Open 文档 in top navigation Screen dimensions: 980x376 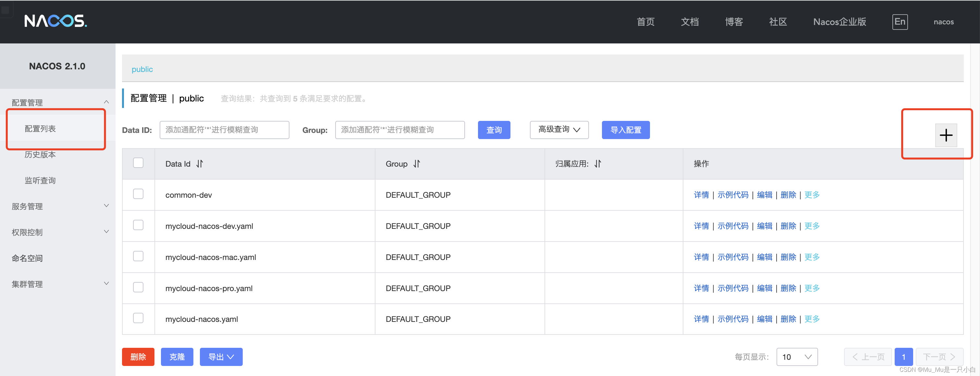[690, 22]
